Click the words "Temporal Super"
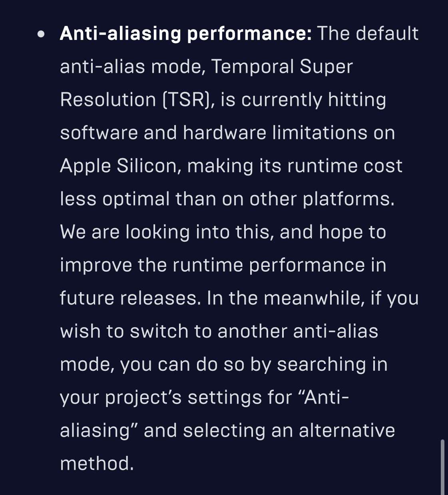 tap(282, 67)
